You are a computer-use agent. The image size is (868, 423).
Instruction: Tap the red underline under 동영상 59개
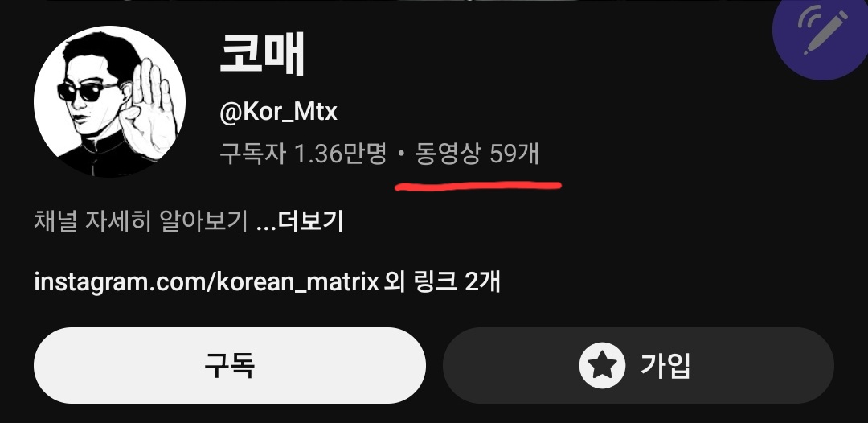(x=478, y=186)
